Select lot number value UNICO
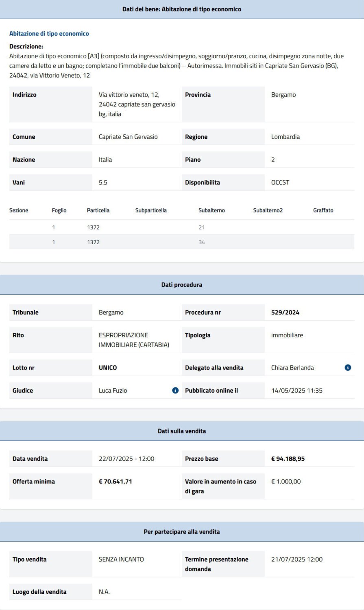This screenshot has height=610, width=364. point(108,367)
